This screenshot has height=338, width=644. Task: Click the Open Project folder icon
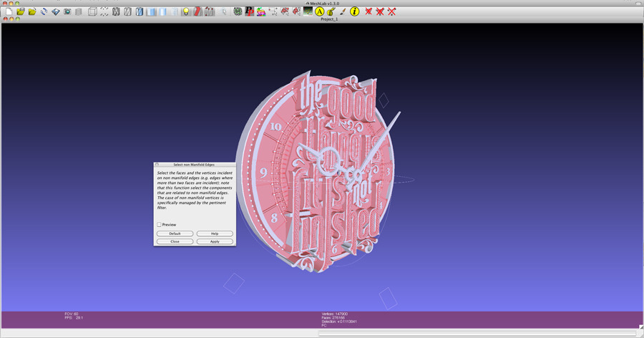[x=20, y=11]
